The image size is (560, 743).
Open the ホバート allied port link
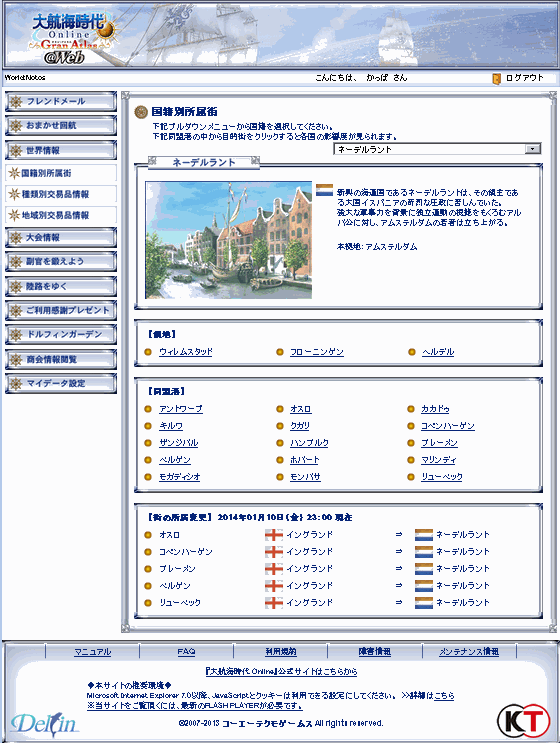305,460
